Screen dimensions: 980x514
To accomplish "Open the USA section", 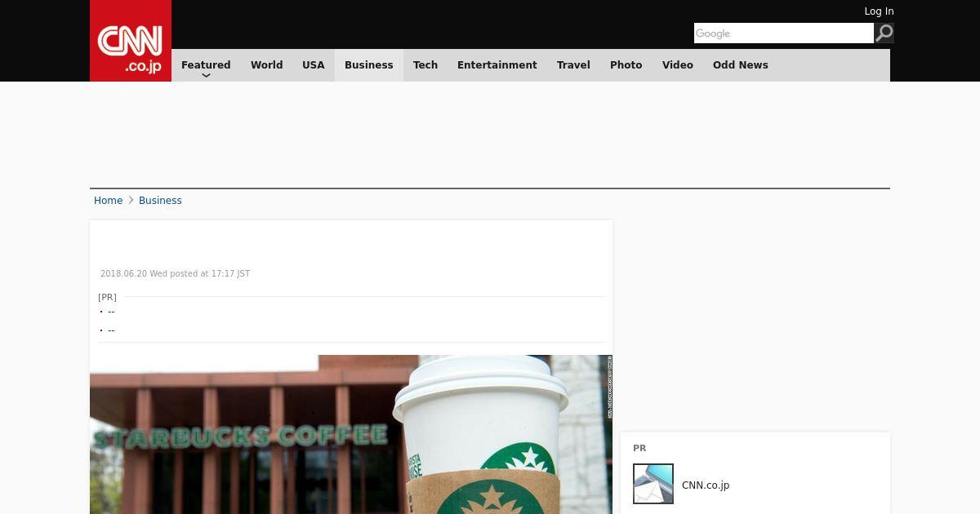I will 314,64.
